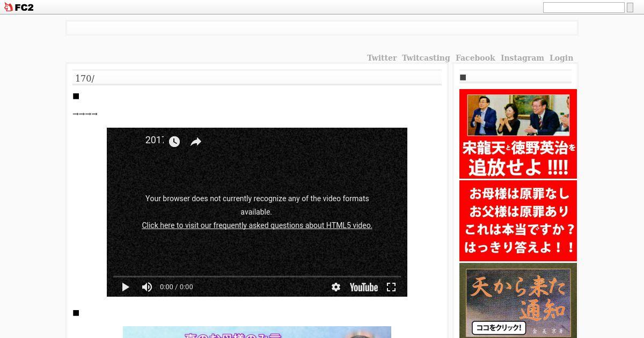Seek on the video progress bar

[x=257, y=276]
